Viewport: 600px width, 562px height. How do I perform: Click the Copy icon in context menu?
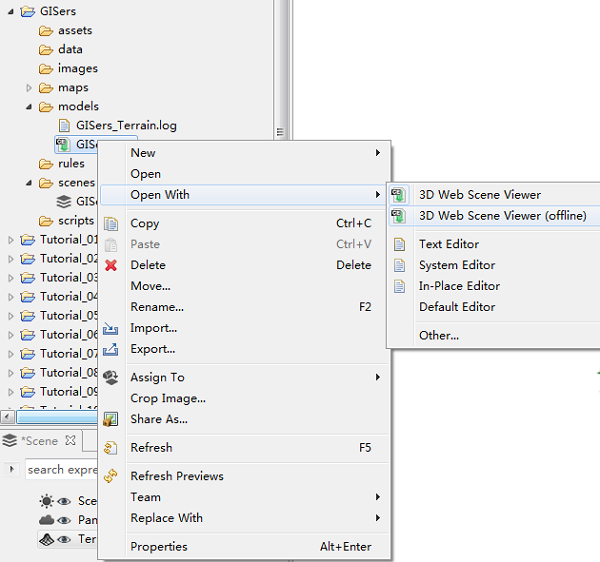tap(111, 223)
